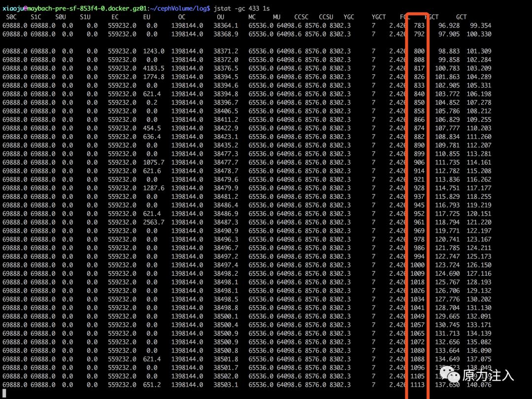Click the 原力注入 watermark text
The image size is (532, 399).
coord(488,375)
